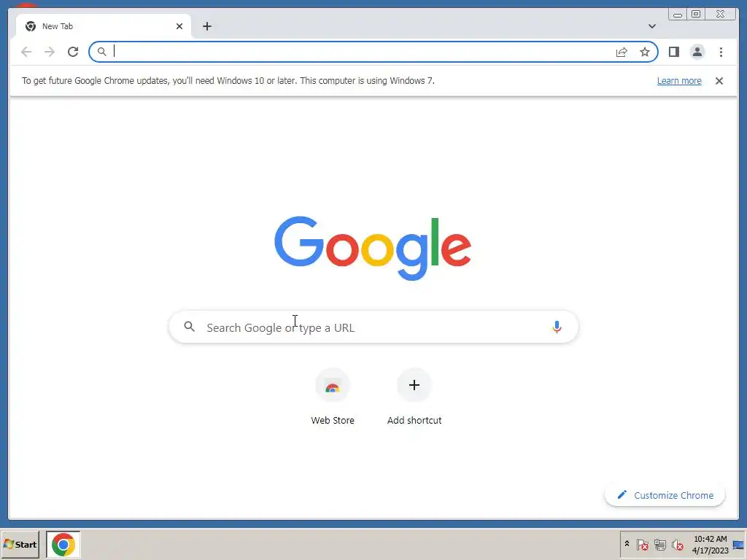Reload the page with the refresh icon
This screenshot has width=747, height=560.
click(x=73, y=52)
